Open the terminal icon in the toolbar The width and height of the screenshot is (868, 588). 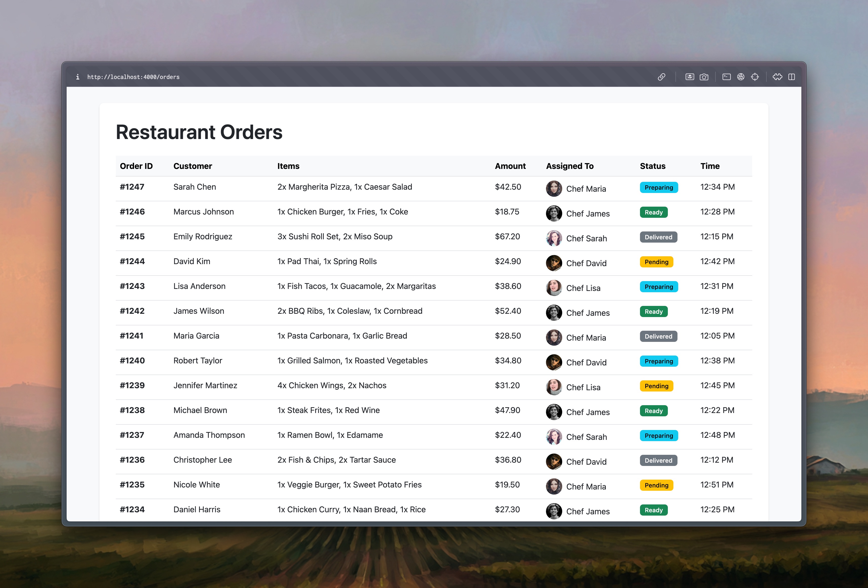click(726, 77)
